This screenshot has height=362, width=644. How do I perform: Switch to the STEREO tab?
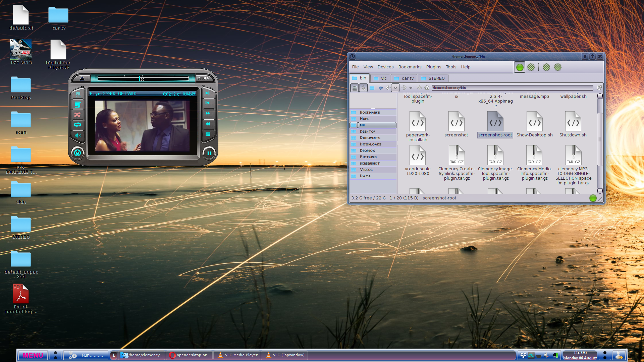point(433,78)
